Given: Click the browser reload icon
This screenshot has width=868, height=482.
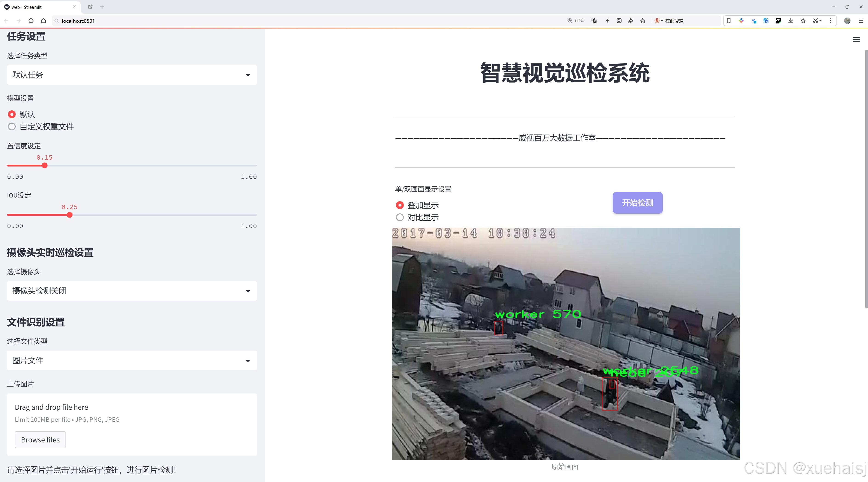Looking at the screenshot, I should (31, 21).
